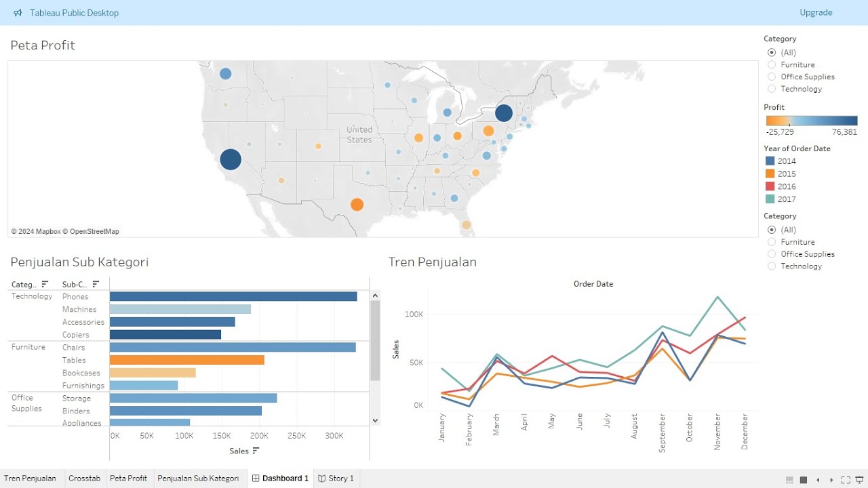Select the large California profit circle
The image size is (868, 488).
coord(231,159)
